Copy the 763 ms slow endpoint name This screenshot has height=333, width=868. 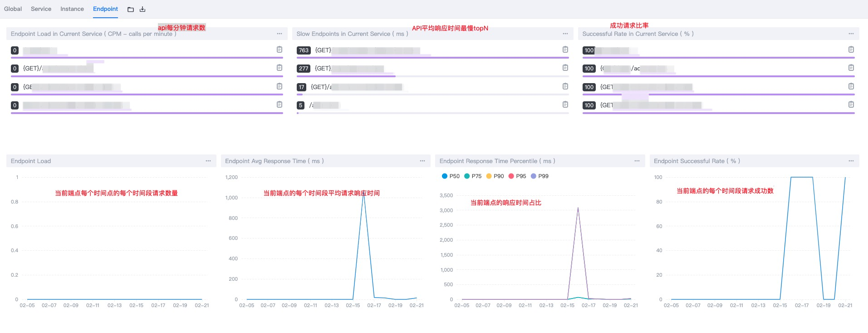pyautogui.click(x=565, y=50)
